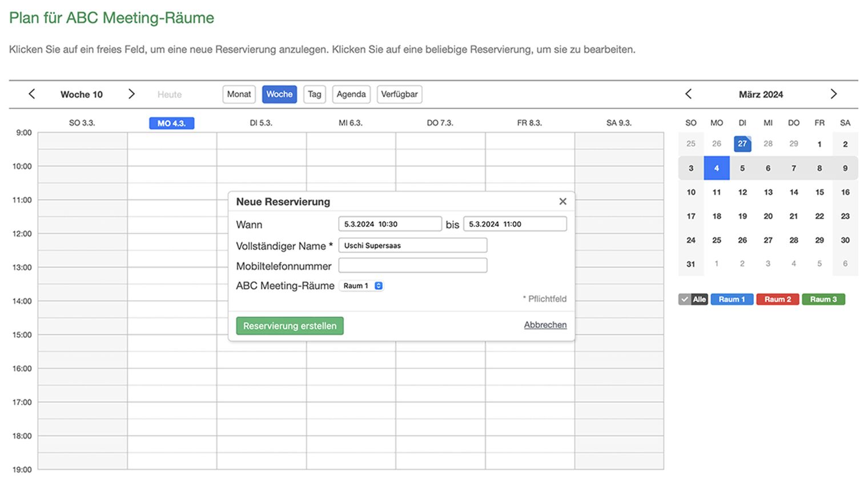Select day 27 of February in mini calendar
Screen dimensions: 868x491
(742, 143)
